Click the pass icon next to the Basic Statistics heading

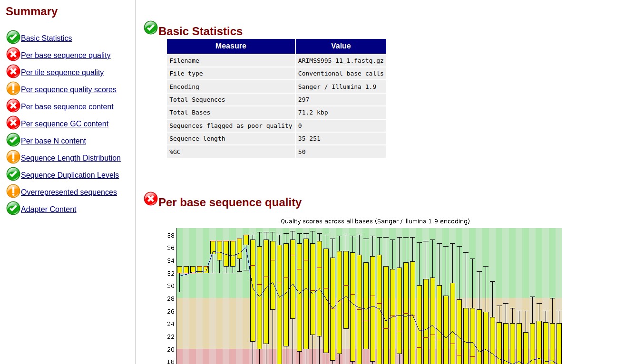(150, 28)
